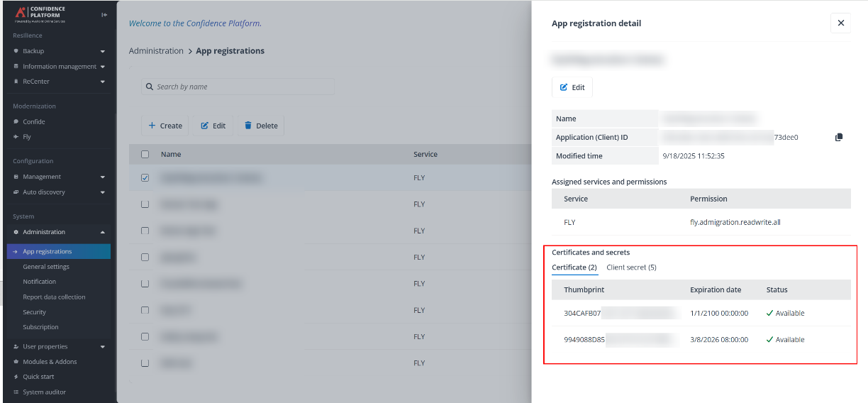The image size is (868, 403).
Task: Toggle the select-all checkbox in Name header
Action: tap(145, 154)
